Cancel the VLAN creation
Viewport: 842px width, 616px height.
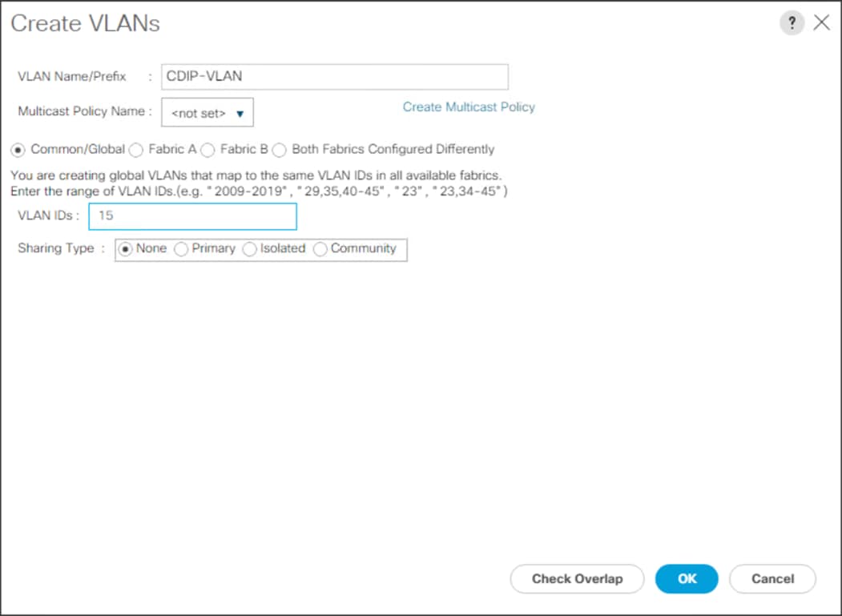(x=771, y=578)
